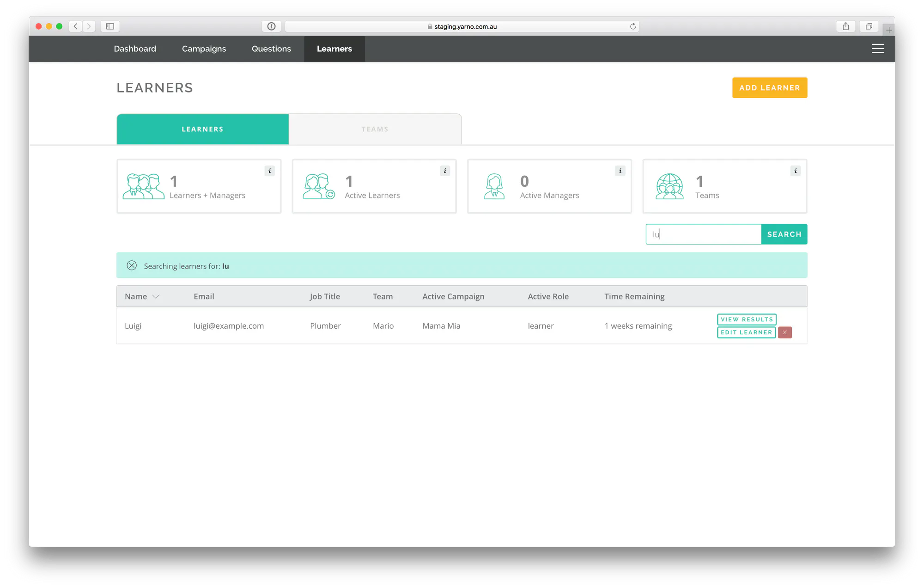Go to Dashboard page

(135, 49)
